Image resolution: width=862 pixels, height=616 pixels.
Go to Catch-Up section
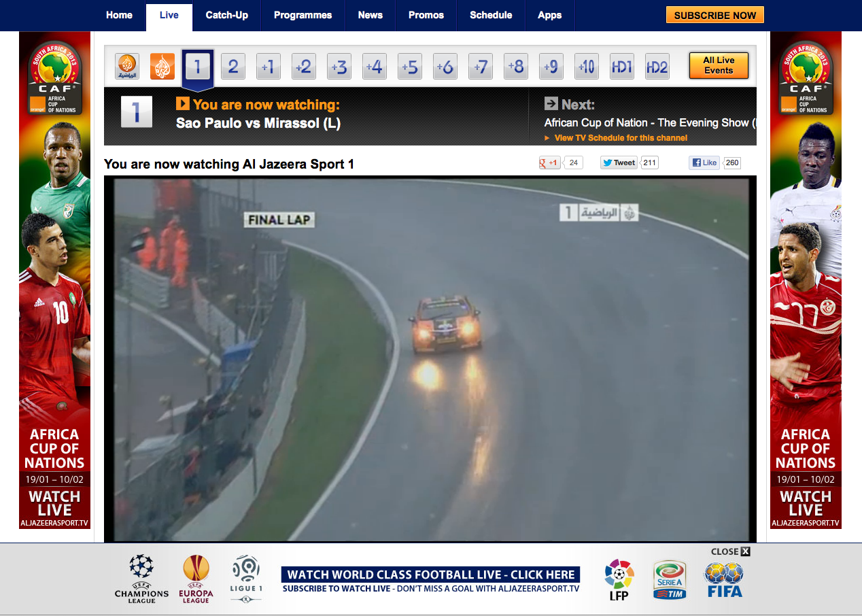pos(227,15)
